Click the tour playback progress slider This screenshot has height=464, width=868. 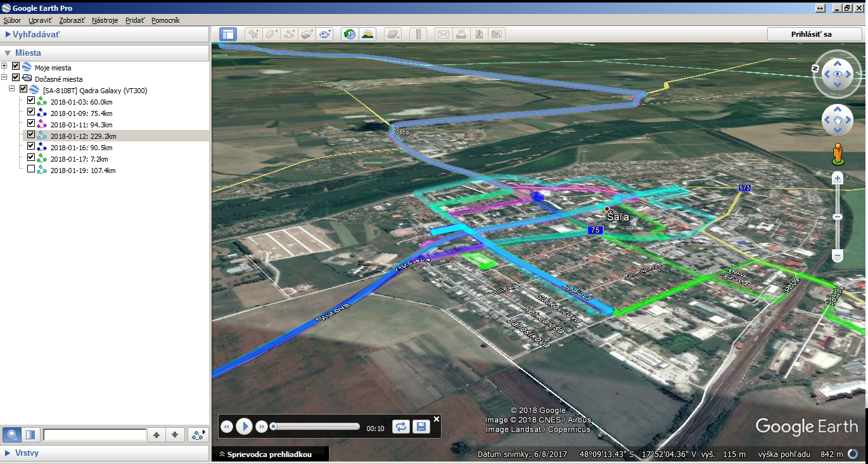click(316, 427)
